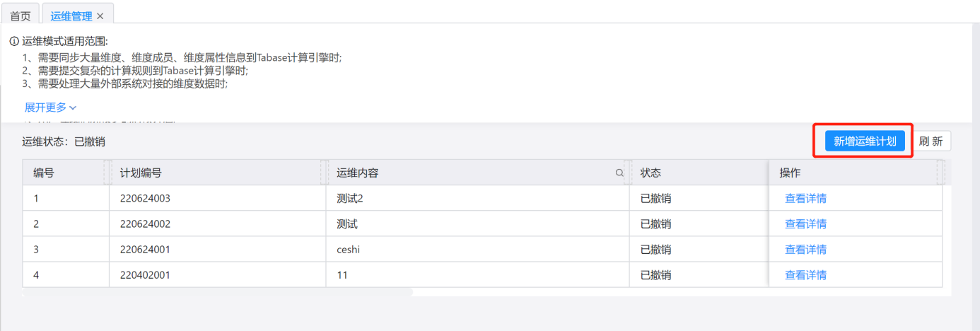Click the 新增运维计划 button
Viewport: 980px width, 331px height.
click(x=865, y=141)
